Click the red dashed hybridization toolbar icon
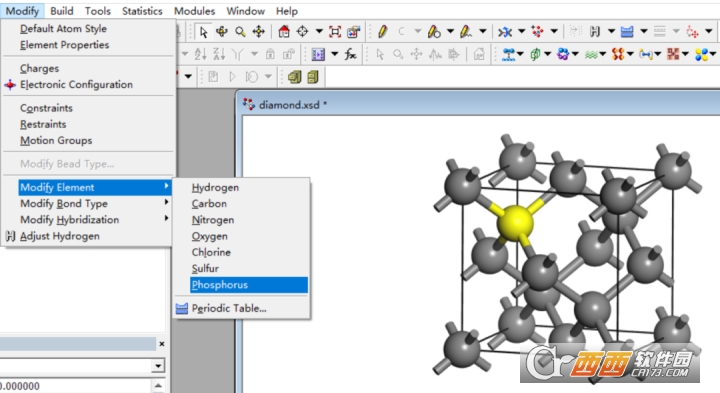 692,32
